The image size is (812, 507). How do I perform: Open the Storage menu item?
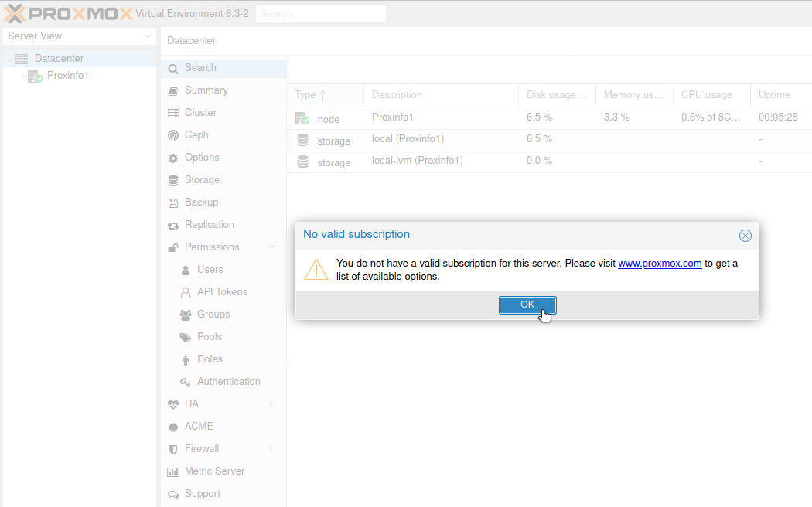click(x=202, y=180)
